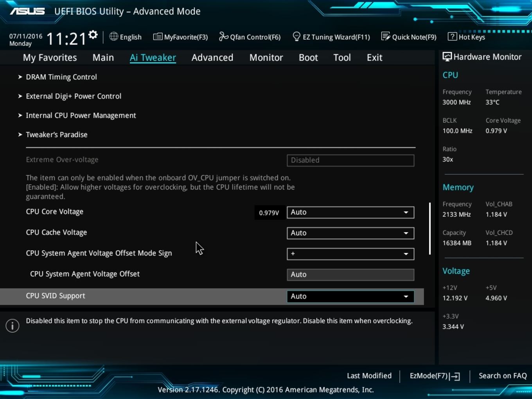Open Quick Note(F9) text button
The width and height of the screenshot is (532, 399).
414,37
